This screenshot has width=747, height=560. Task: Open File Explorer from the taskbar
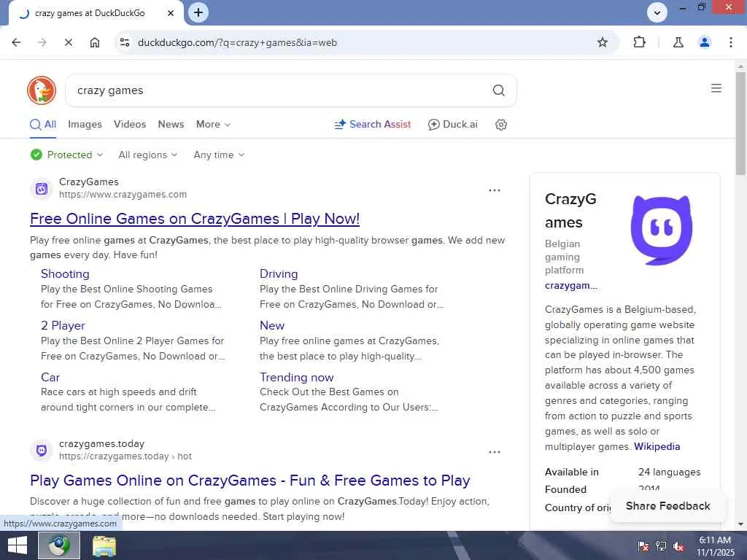(104, 545)
